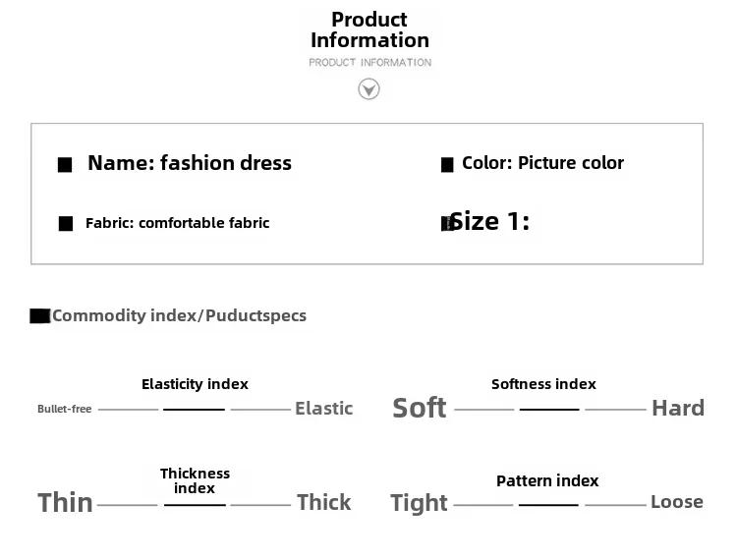737x560 pixels.
Task: Click the Loose label on Pattern index
Action: (677, 502)
